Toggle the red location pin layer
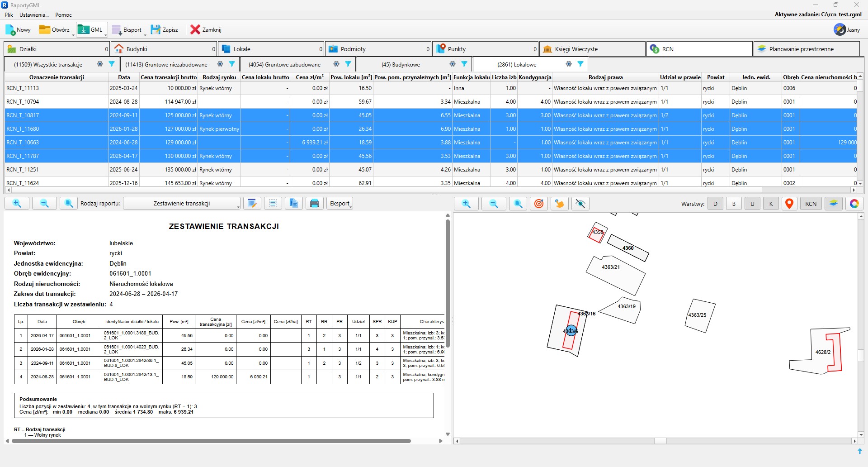Screen dimensions: 868x467 (789, 204)
